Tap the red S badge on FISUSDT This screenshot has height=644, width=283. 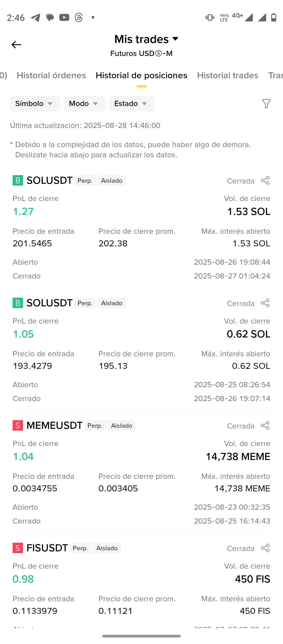[x=18, y=548]
